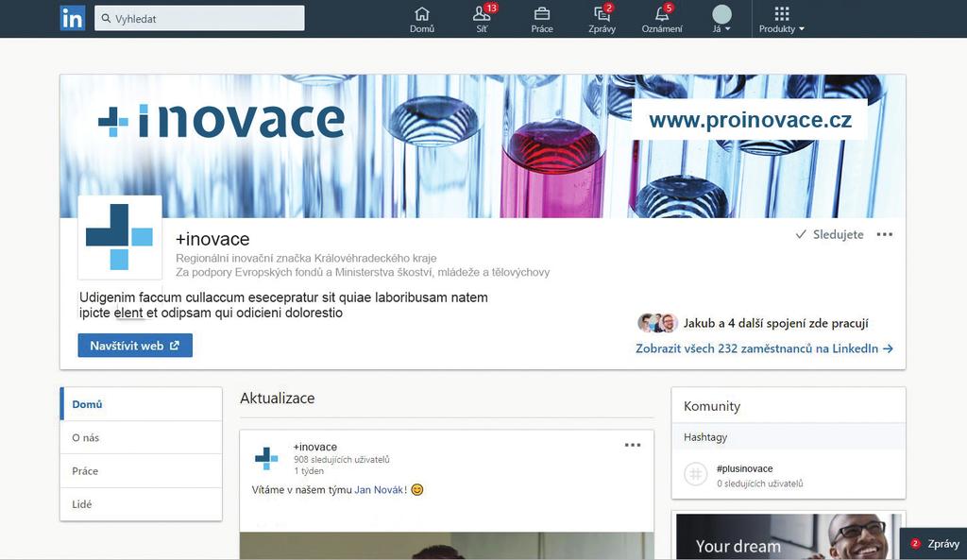967x560 pixels.
Task: Click the Your dream ad banner
Action: click(x=789, y=536)
